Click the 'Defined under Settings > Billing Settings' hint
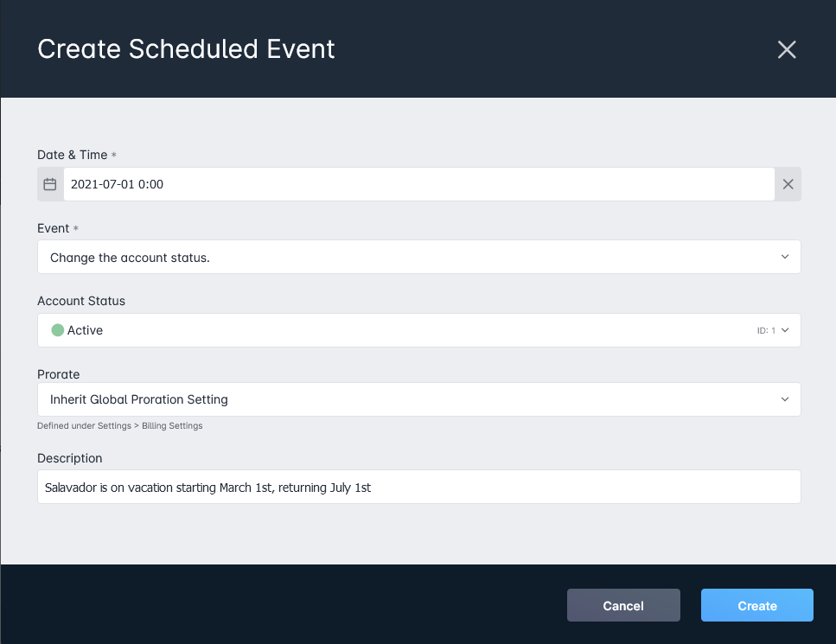This screenshot has width=836, height=644. click(120, 426)
